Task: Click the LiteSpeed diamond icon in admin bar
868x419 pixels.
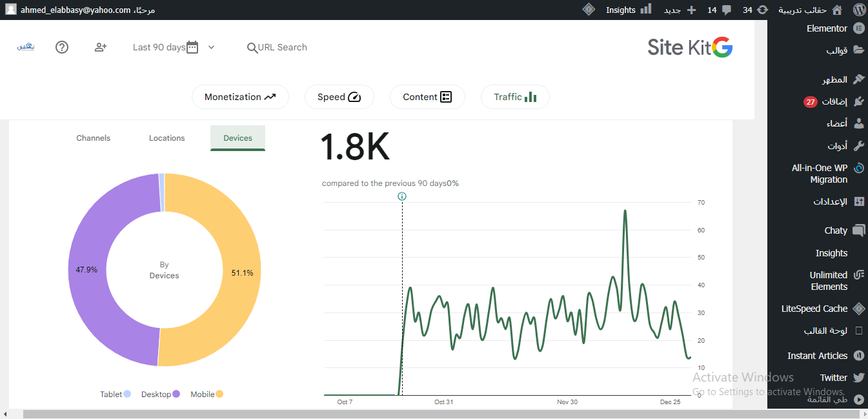Action: 589,10
